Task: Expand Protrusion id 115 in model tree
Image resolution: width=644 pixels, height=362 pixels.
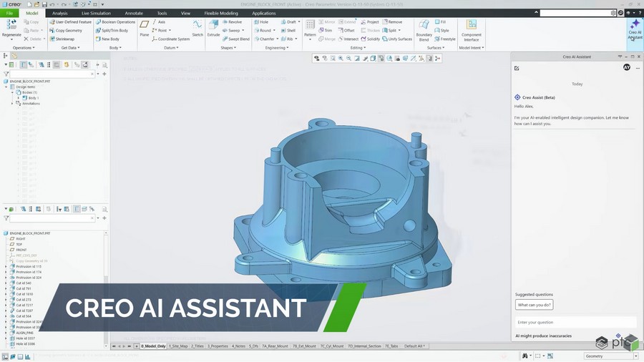Action: coord(6,266)
